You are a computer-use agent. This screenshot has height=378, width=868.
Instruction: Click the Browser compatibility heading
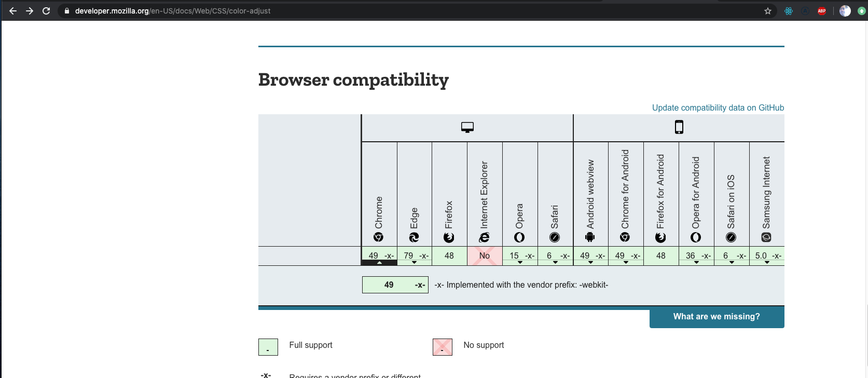(353, 80)
